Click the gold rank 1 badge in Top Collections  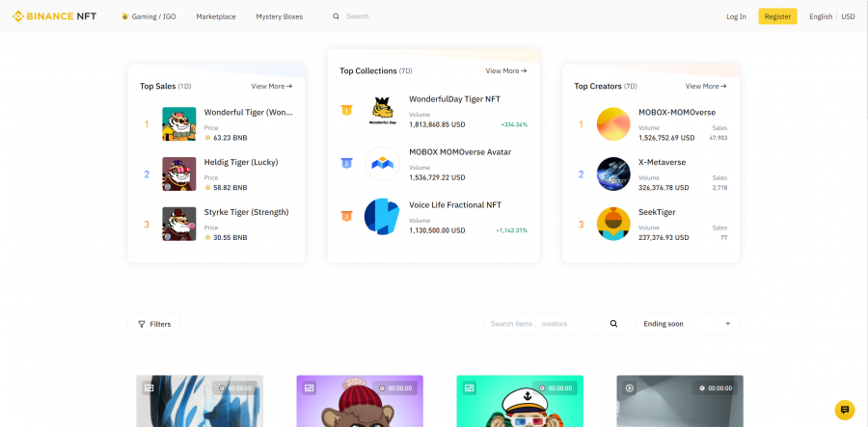point(346,110)
